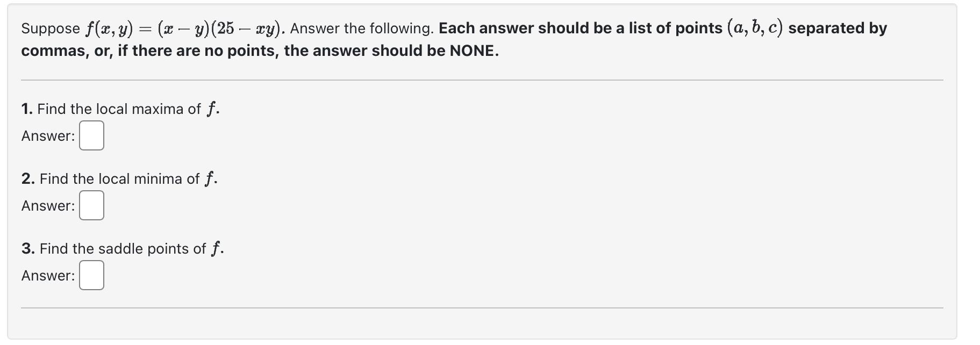Click inside the second empty answer input

tap(91, 205)
